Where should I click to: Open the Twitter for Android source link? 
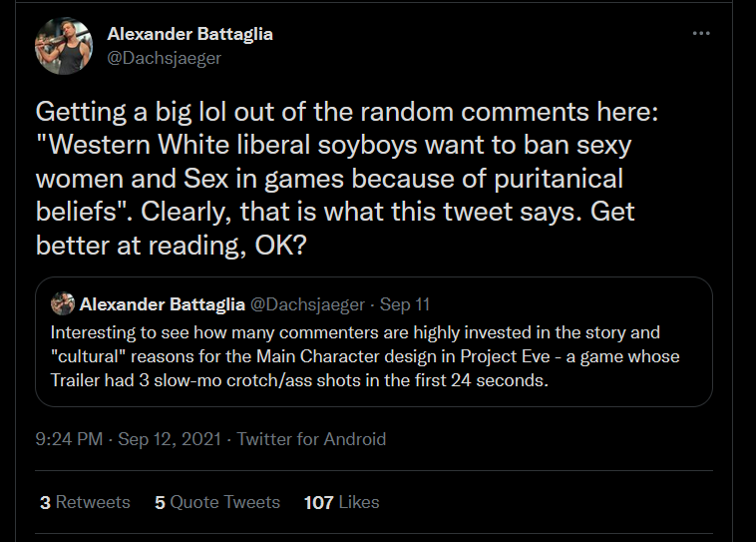coord(311,439)
